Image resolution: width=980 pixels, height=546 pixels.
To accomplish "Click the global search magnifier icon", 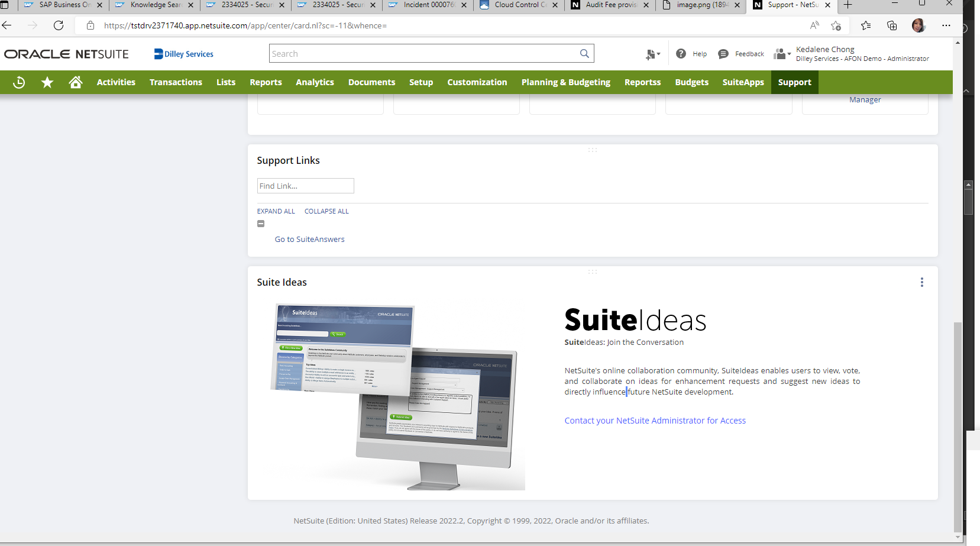I will pyautogui.click(x=584, y=53).
